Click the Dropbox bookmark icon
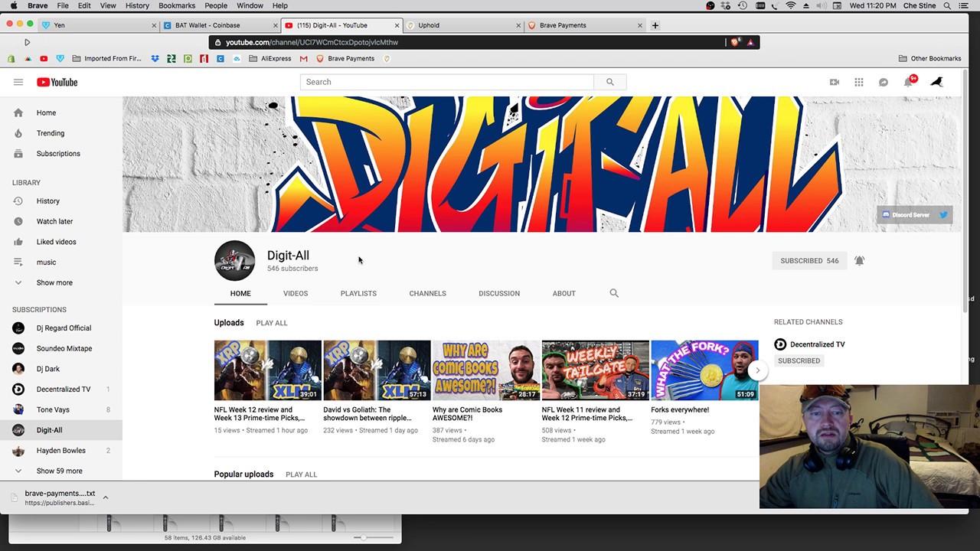This screenshot has width=980, height=551. tap(155, 58)
